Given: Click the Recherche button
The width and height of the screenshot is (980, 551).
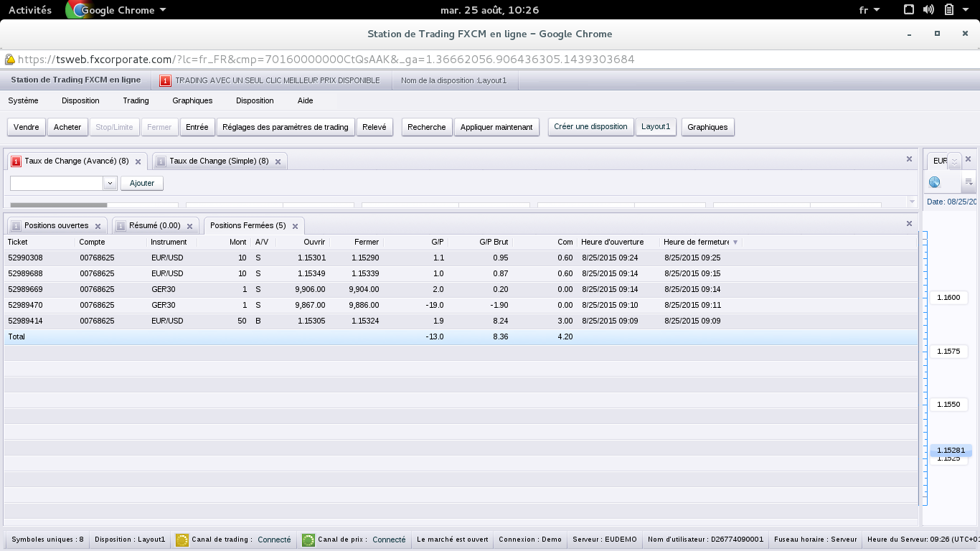Looking at the screenshot, I should (427, 127).
